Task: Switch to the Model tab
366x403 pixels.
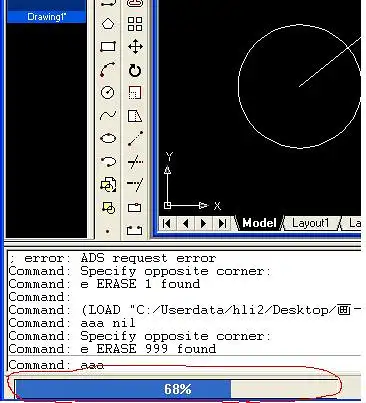Action: tap(259, 223)
